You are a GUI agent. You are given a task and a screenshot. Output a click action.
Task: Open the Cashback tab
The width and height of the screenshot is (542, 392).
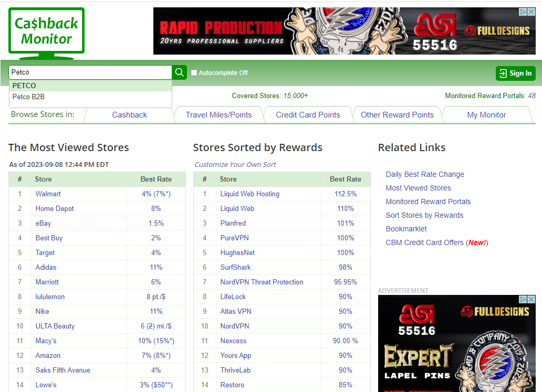[x=129, y=115]
